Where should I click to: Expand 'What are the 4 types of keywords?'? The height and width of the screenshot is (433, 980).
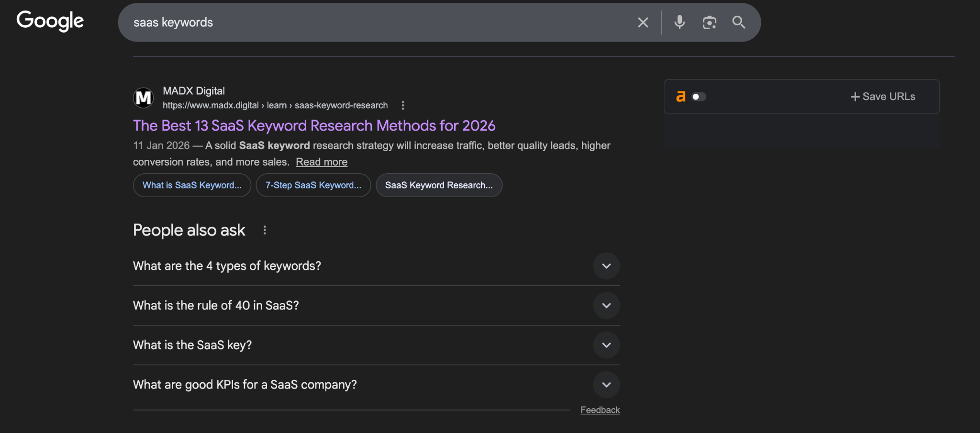click(x=606, y=266)
